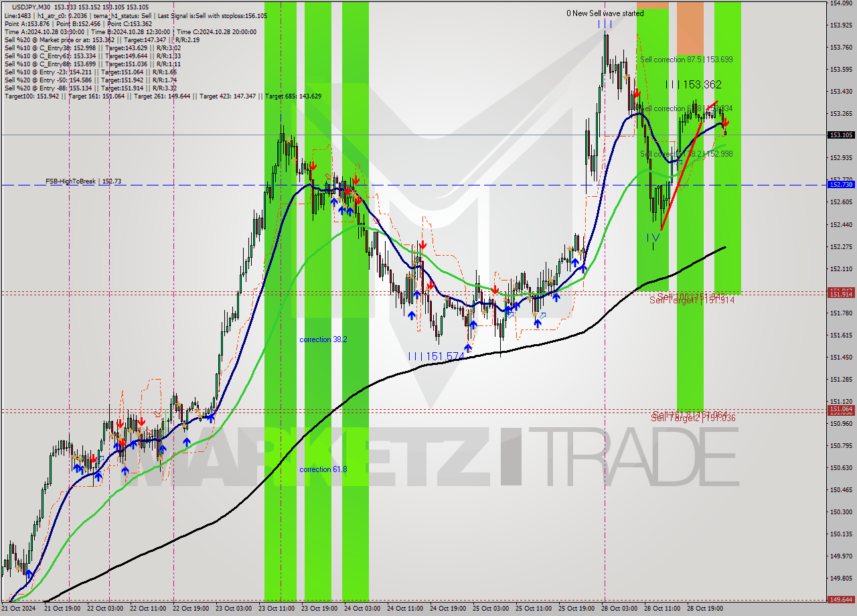Select the 151.285 price axis value
Screen dimensions: 857x616
coord(841,379)
